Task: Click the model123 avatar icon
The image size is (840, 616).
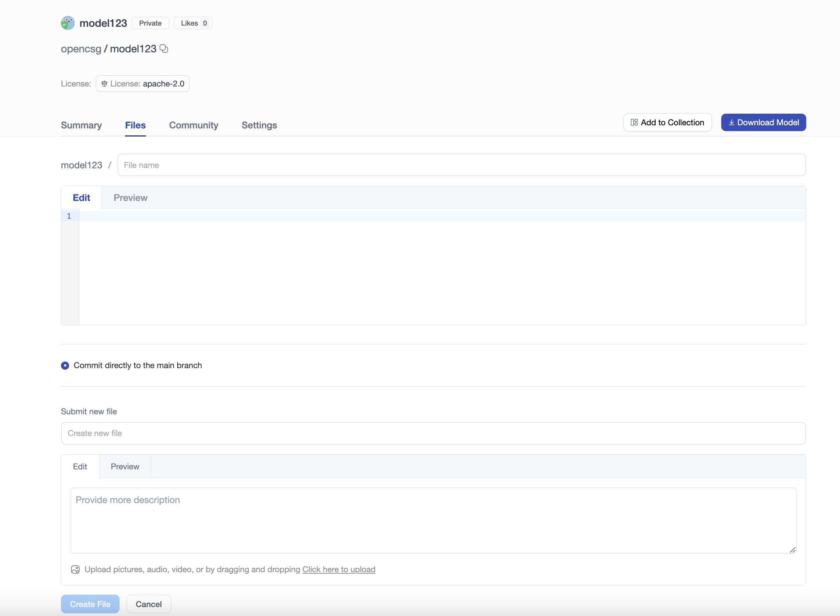Action: [68, 23]
